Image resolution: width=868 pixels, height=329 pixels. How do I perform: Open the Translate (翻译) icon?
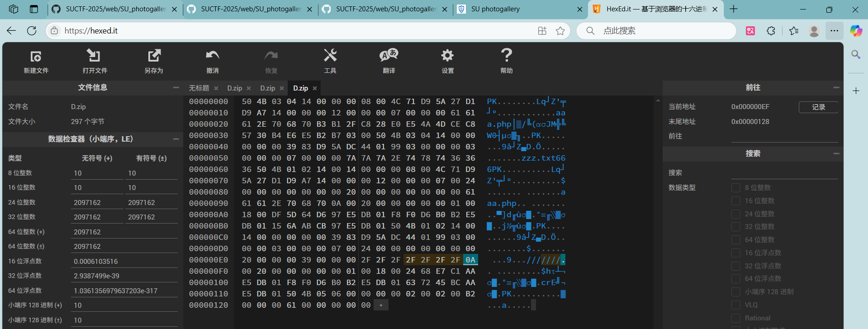pos(389,56)
